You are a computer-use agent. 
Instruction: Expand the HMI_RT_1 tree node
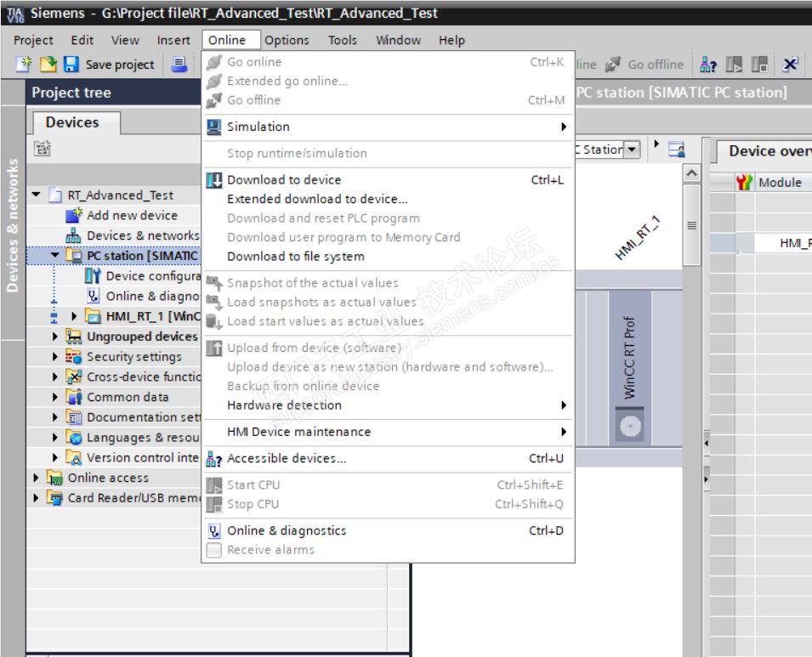tap(74, 316)
